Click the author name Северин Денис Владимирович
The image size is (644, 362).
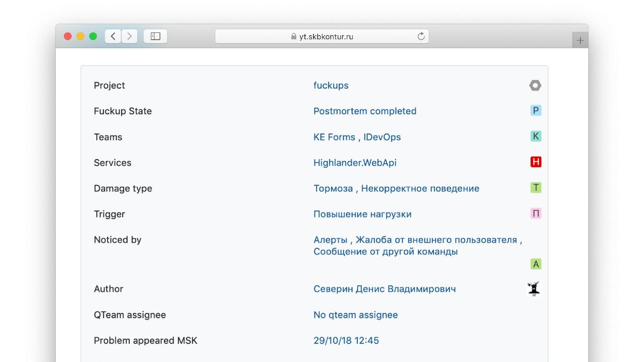(385, 289)
